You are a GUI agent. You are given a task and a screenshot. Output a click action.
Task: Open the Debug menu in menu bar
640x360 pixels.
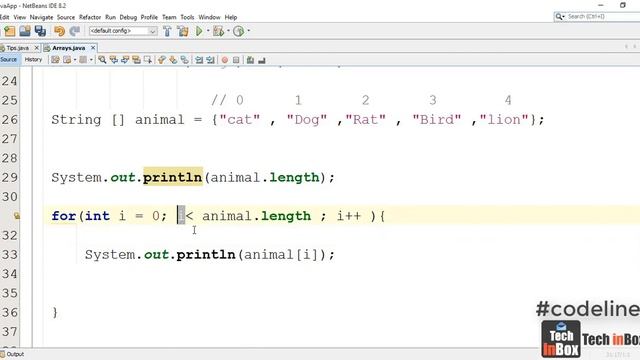pos(128,17)
